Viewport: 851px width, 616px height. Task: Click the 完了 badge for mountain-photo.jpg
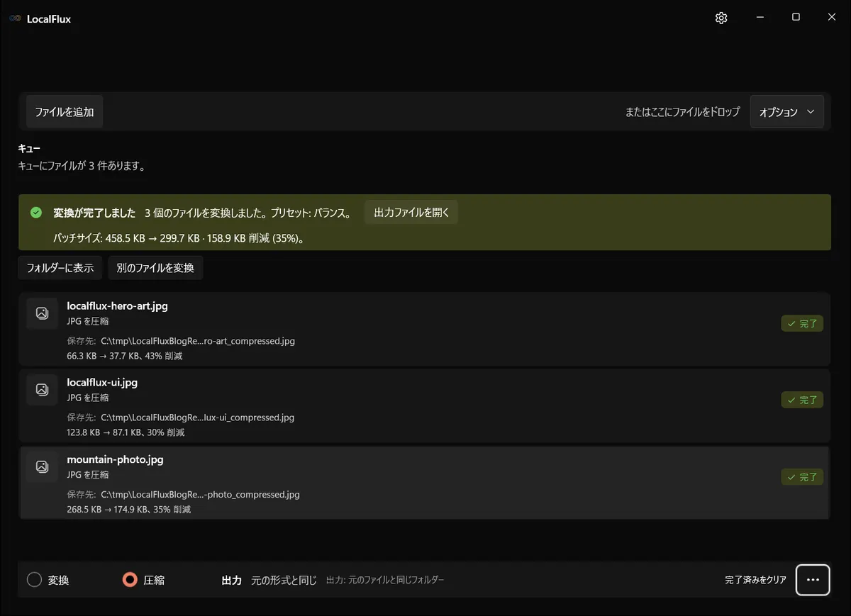click(x=802, y=477)
